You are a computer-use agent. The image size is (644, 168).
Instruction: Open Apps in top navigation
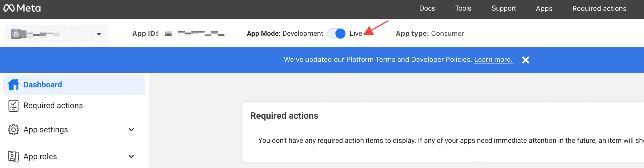coord(544,8)
